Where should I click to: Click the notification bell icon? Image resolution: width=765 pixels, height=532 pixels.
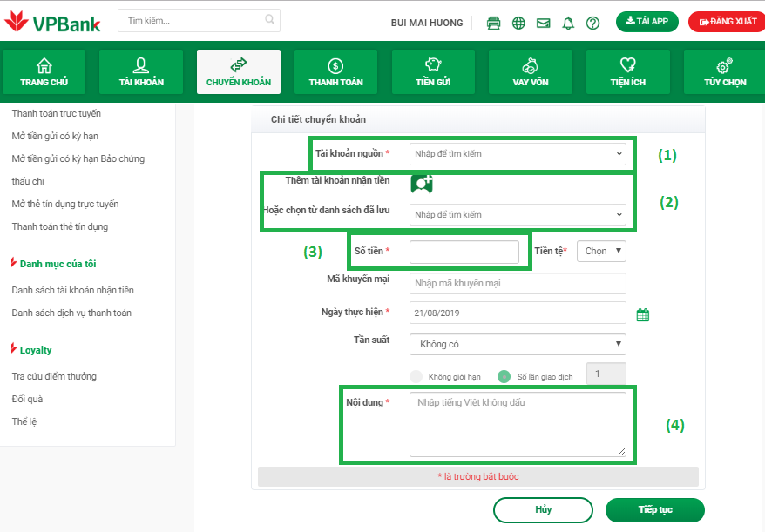568,23
